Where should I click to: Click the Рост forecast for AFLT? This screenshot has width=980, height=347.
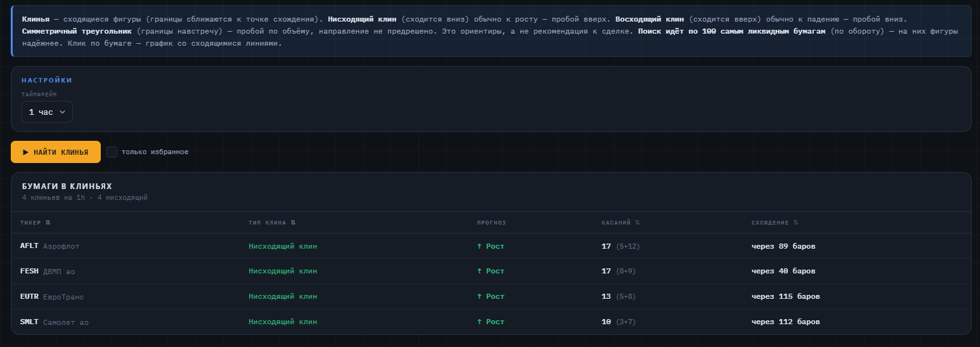tap(491, 246)
